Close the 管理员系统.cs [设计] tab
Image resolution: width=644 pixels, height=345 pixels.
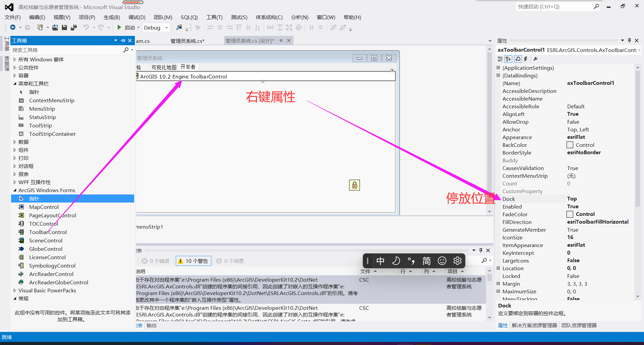[288, 41]
